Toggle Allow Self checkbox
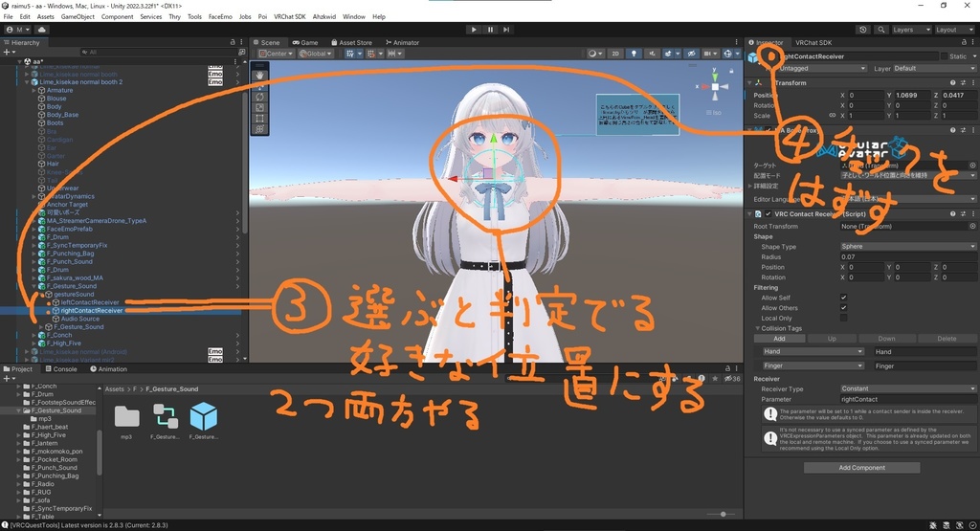Viewport: 980px width, 531px height. coord(844,298)
